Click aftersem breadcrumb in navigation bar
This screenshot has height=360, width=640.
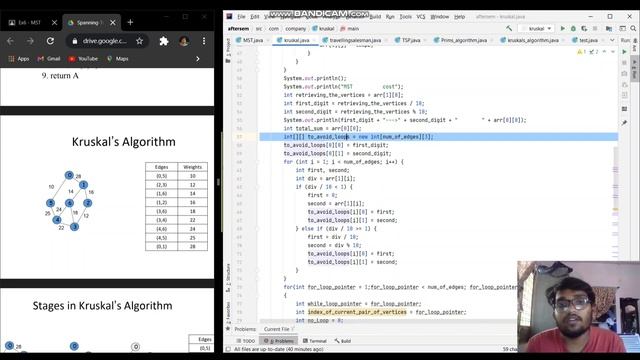[238, 29]
